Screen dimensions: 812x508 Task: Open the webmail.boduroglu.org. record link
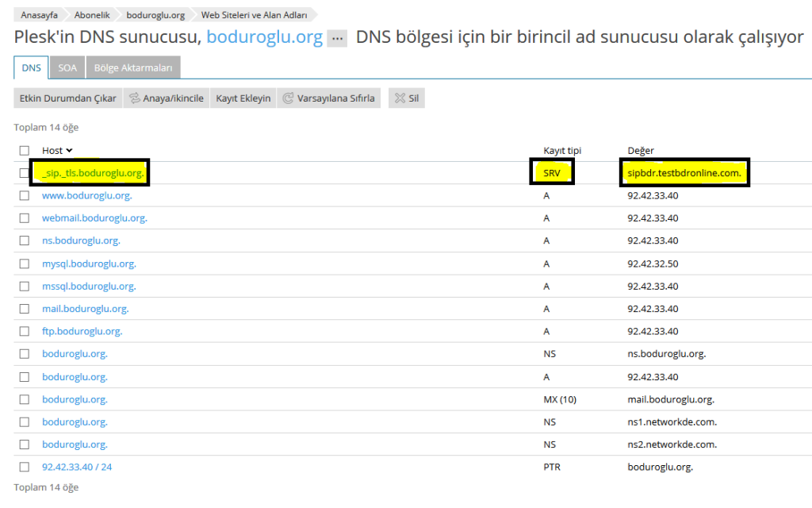click(94, 218)
